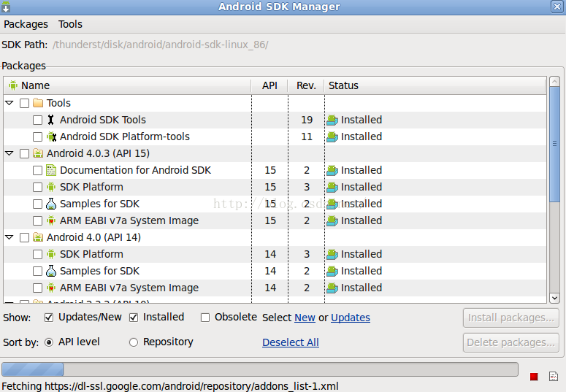Click the Installed status icon for API 14 SDK Platform
This screenshot has width=566, height=392.
(x=332, y=255)
